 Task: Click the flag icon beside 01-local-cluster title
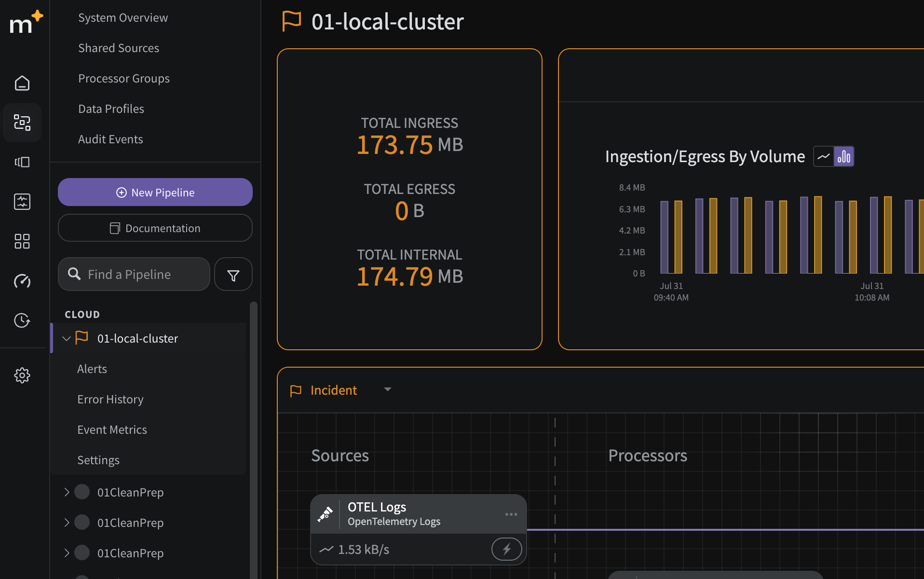click(x=292, y=22)
